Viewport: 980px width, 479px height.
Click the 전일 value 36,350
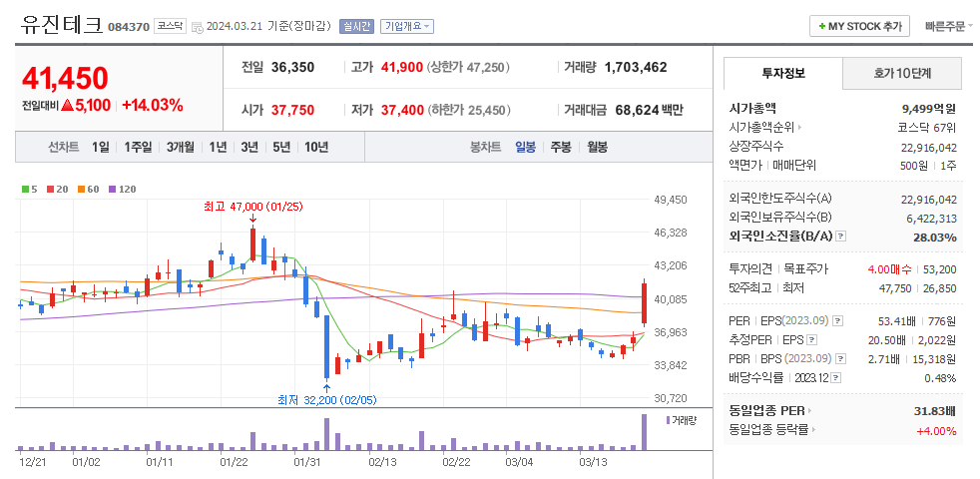[x=292, y=68]
